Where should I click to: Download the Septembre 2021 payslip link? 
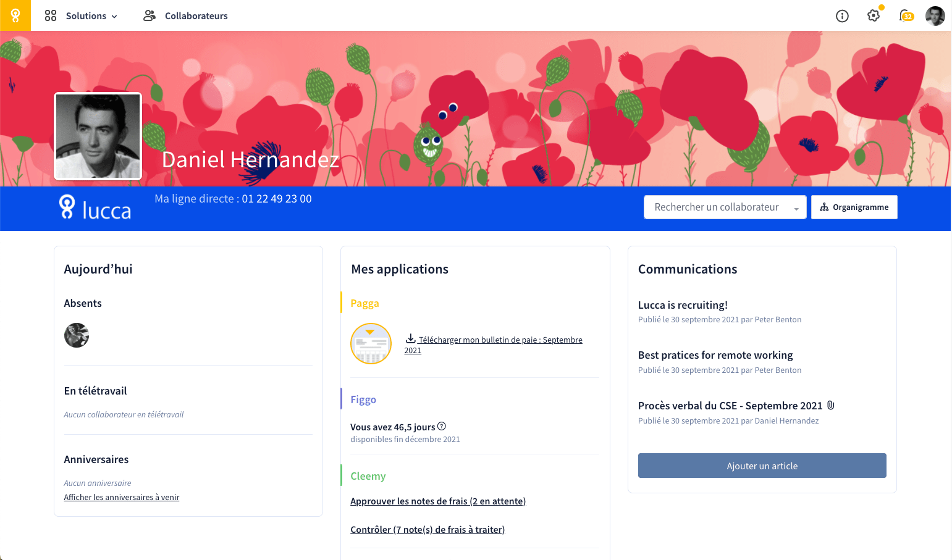(494, 345)
